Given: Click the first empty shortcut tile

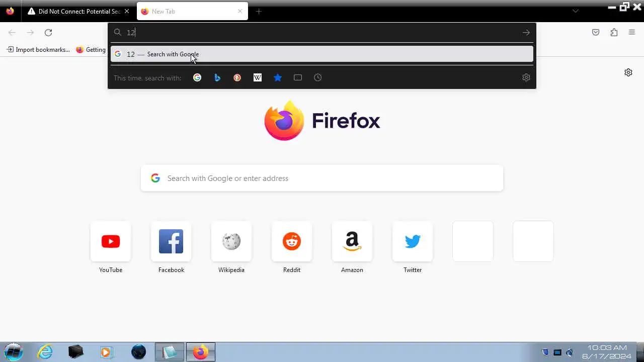Looking at the screenshot, I should point(473,241).
